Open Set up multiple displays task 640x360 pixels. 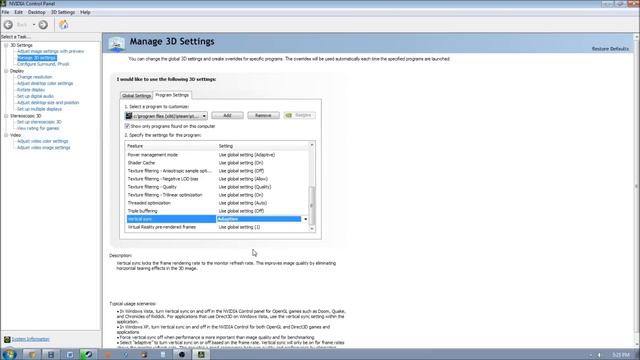[x=40, y=109]
